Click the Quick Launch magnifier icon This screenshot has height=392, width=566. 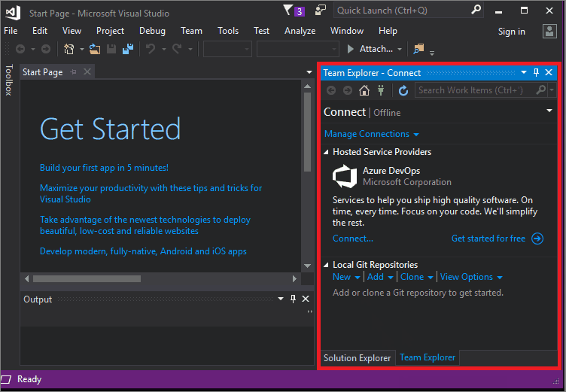[x=476, y=10]
